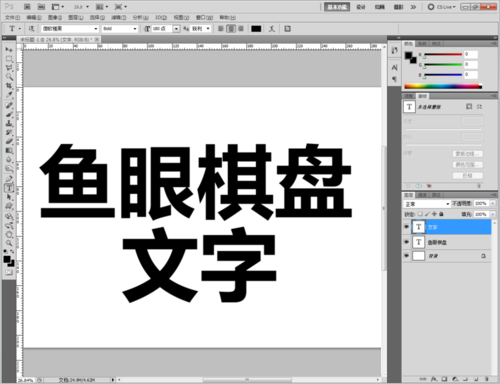The height and width of the screenshot is (384, 500).
Task: Click the black text color swatch
Action: coord(256,29)
